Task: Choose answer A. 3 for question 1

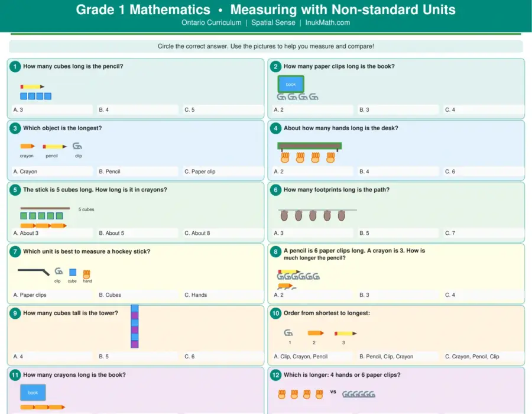Action: pyautogui.click(x=51, y=109)
